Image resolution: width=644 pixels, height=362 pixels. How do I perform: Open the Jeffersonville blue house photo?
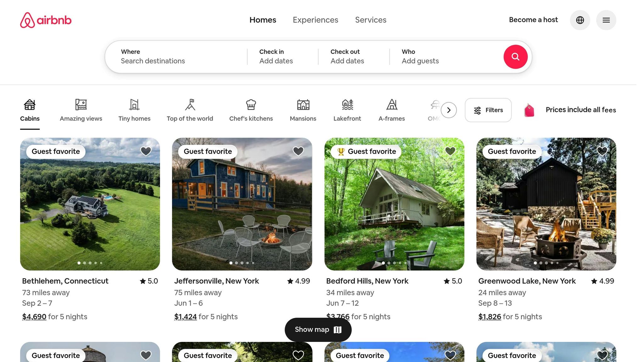pyautogui.click(x=242, y=204)
